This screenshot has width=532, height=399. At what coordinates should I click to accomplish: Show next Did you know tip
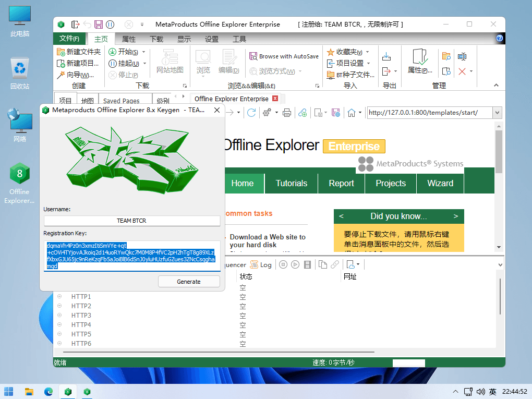pyautogui.click(x=455, y=216)
